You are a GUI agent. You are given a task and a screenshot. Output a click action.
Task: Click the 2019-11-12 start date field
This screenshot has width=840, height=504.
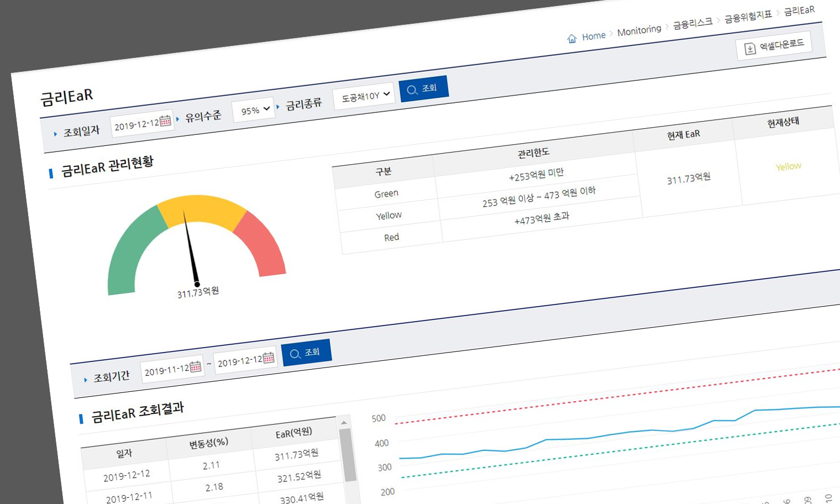point(172,369)
